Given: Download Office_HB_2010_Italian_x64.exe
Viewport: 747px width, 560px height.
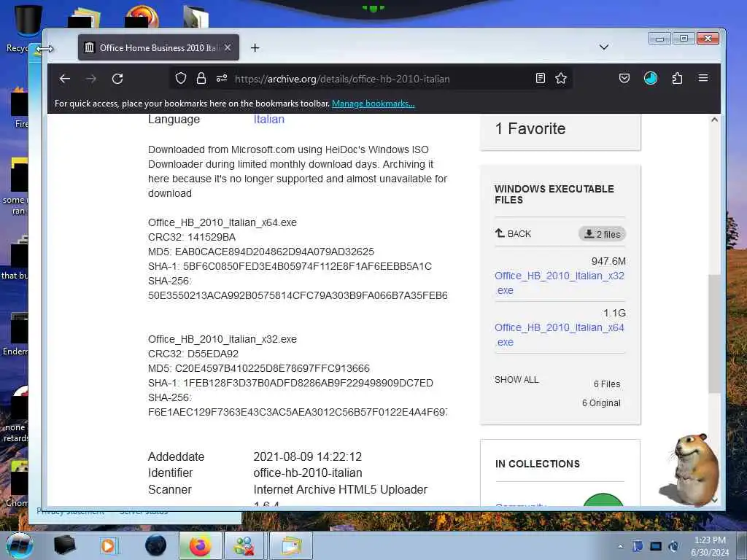Looking at the screenshot, I should pos(560,335).
